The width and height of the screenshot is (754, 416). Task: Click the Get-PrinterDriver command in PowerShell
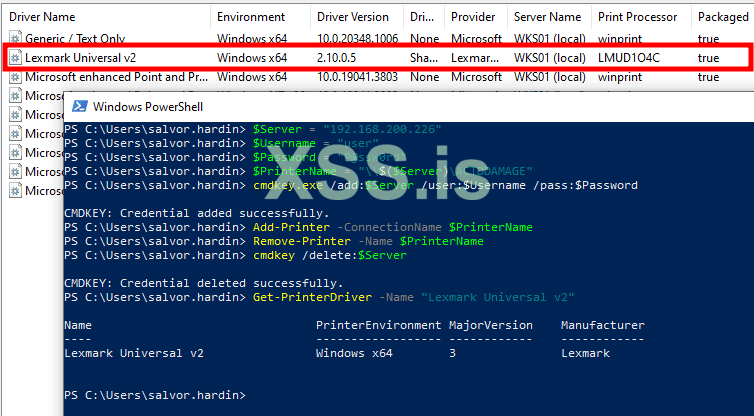point(414,297)
